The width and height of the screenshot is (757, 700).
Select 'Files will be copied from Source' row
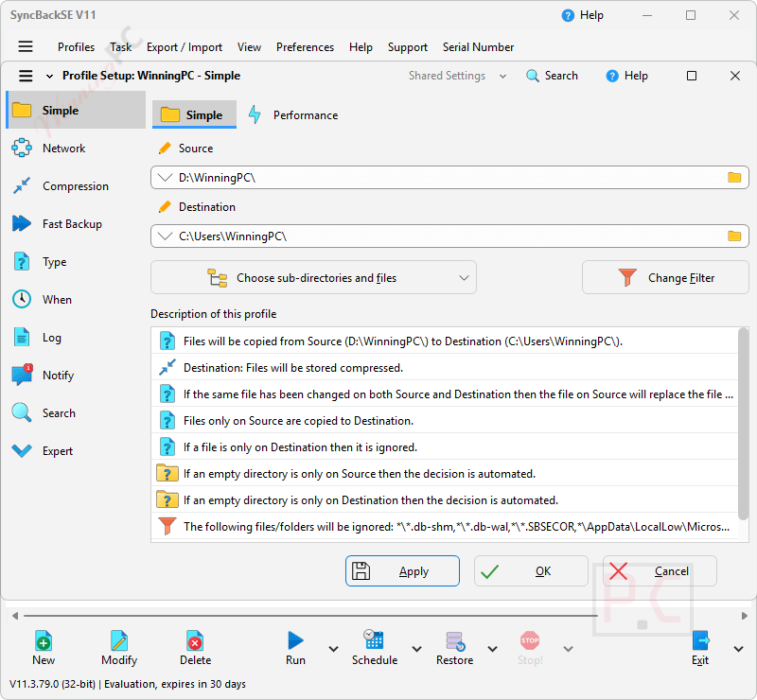coord(445,341)
